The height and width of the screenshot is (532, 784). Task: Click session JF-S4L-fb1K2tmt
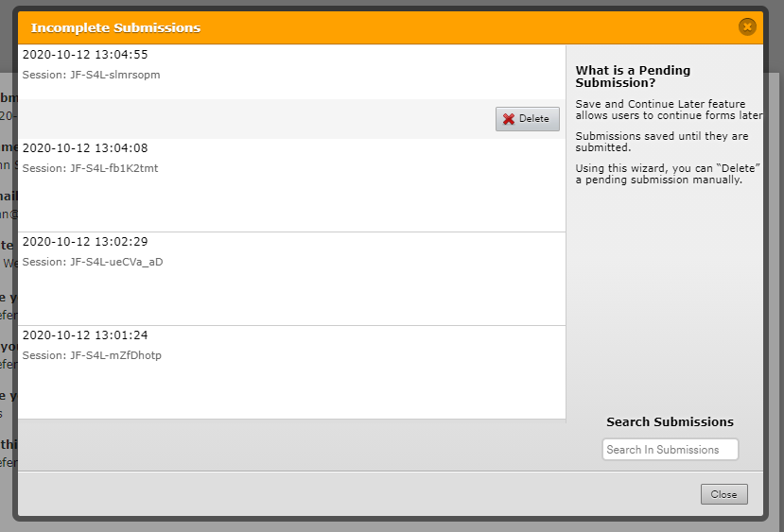(x=90, y=168)
